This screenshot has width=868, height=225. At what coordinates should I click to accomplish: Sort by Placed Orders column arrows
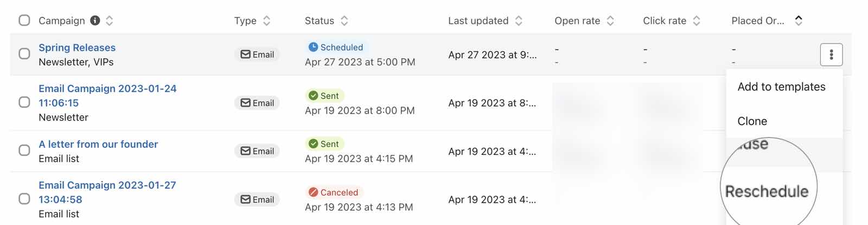799,21
